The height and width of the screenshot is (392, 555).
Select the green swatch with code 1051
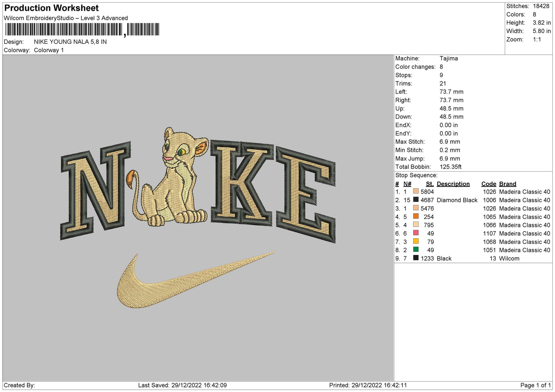point(416,250)
